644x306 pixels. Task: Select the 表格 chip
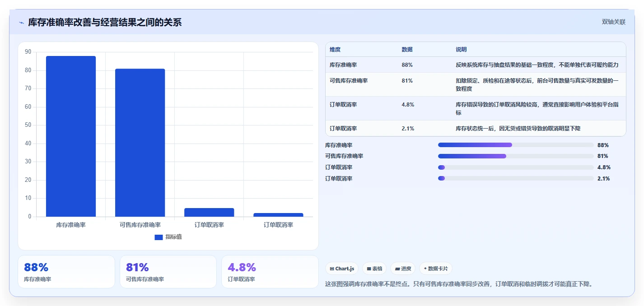[374, 269]
